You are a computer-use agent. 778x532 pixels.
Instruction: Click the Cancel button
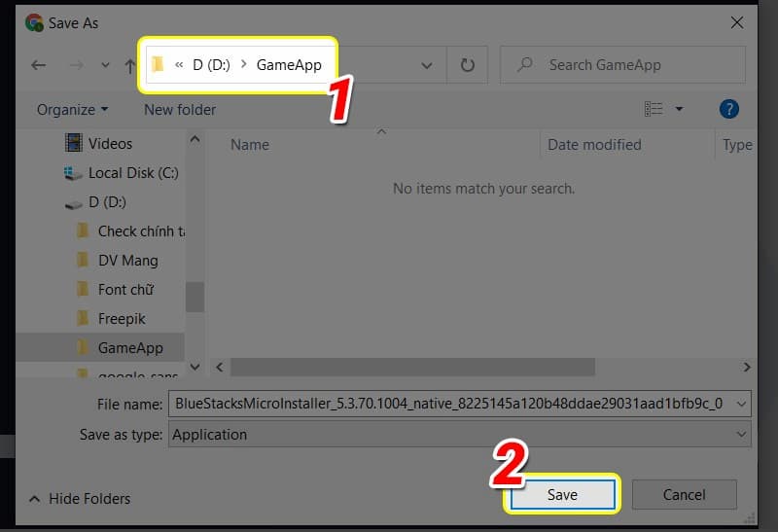684,494
